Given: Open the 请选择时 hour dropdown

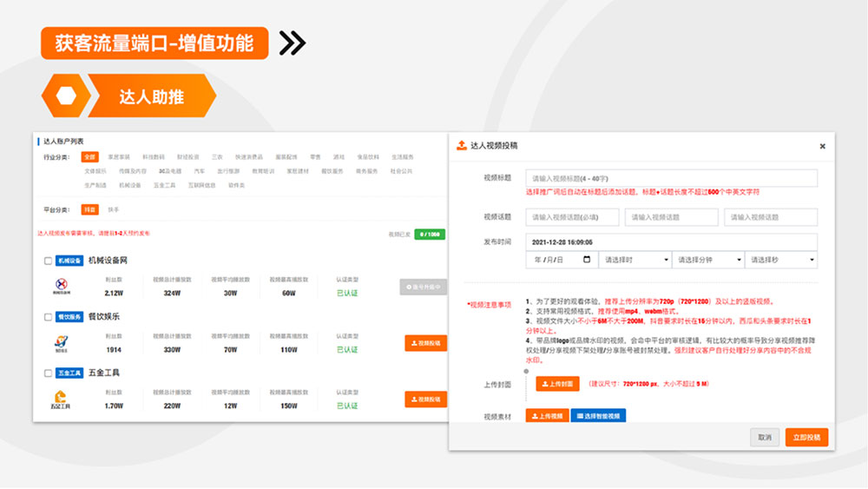Looking at the screenshot, I should pyautogui.click(x=635, y=260).
